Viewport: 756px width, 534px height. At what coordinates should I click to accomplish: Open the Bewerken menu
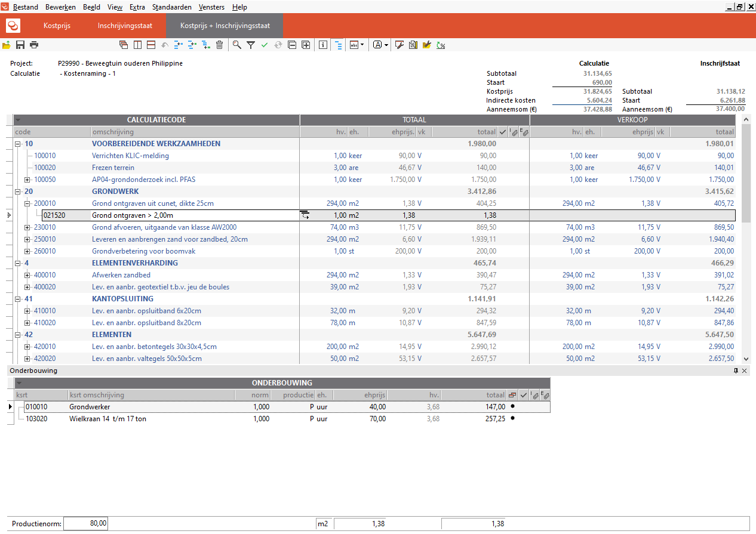(x=60, y=7)
